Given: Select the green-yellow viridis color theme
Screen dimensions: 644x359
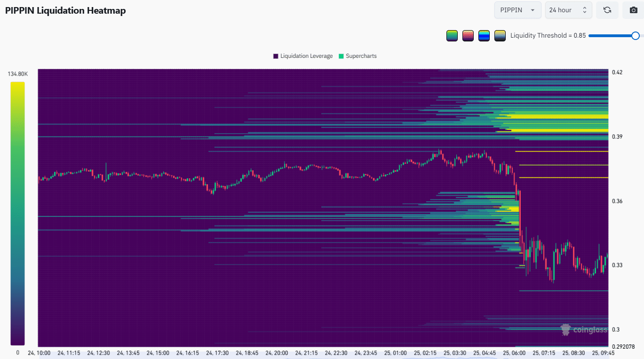Looking at the screenshot, I should (452, 36).
